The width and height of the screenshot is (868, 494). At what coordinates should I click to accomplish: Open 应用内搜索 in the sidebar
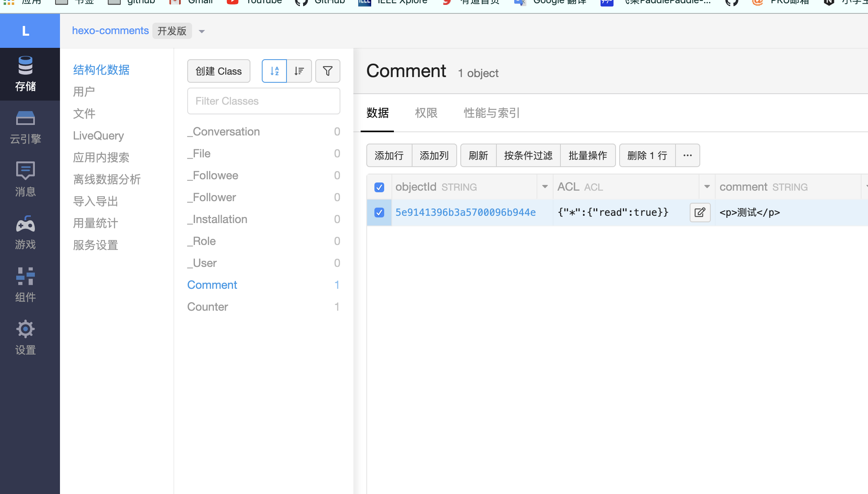point(101,157)
